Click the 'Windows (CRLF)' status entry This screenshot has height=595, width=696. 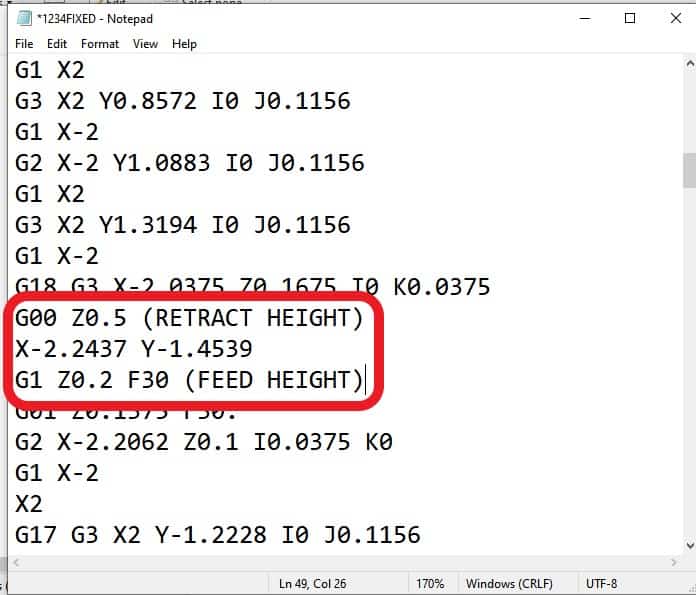509,583
